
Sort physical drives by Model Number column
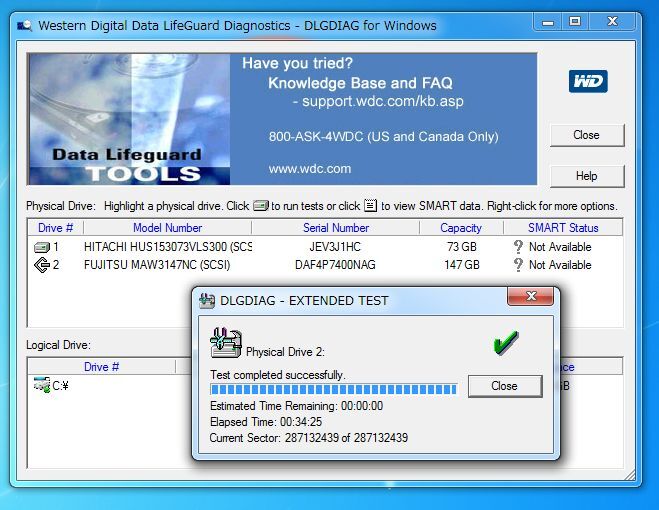[167, 228]
